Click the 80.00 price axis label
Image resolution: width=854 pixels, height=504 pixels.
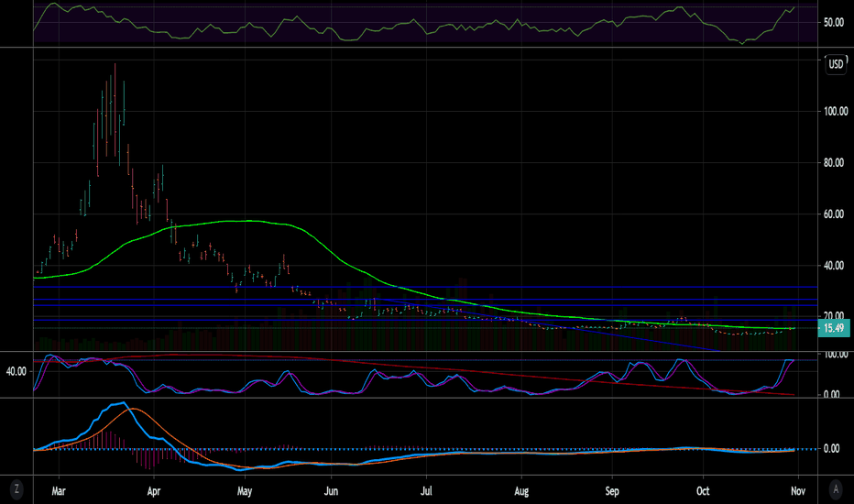[x=834, y=162]
